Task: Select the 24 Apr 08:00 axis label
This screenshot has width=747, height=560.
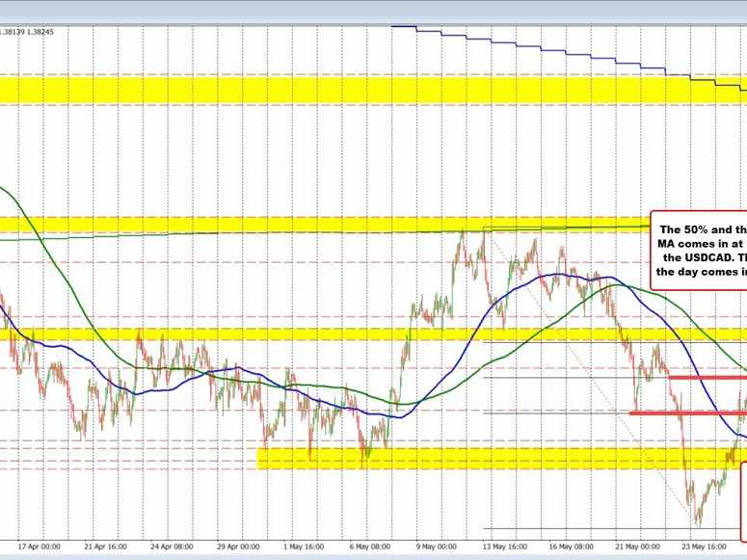Action: tap(172, 547)
